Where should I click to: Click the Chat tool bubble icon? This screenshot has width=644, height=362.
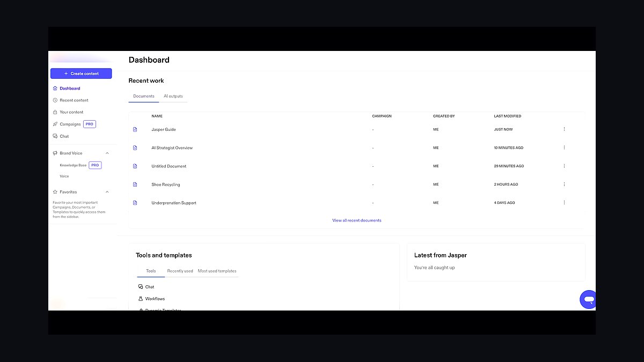point(141,287)
